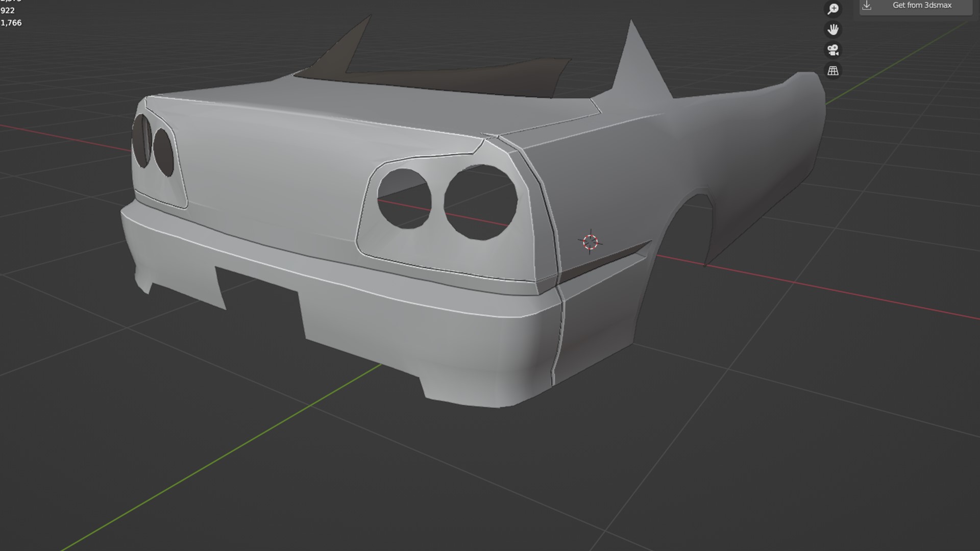Click the rectangular cutout in rear bumper
This screenshot has height=551, width=980.
(x=260, y=301)
